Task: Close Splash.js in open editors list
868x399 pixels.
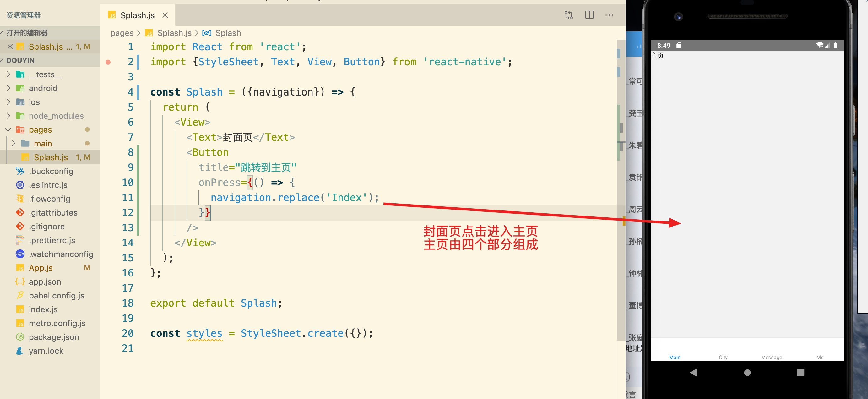Action: (10, 46)
